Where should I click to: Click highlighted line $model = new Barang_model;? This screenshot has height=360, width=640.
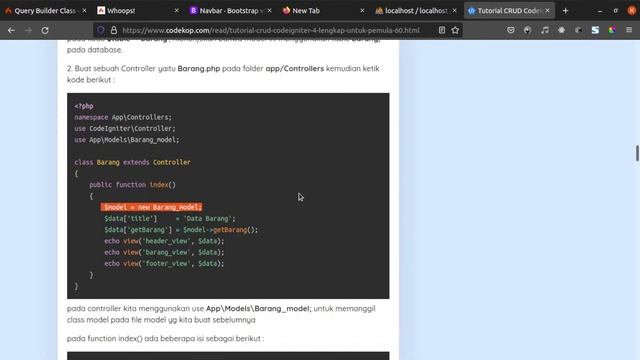pos(152,207)
